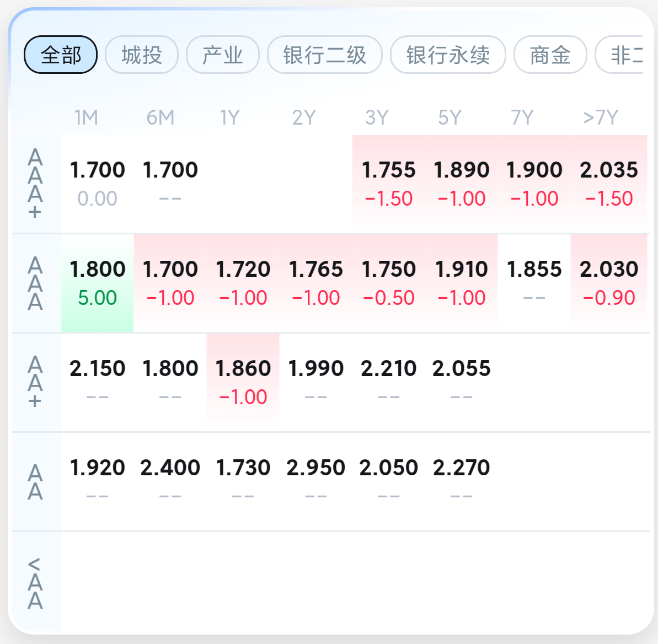Select the 全部 filter tab
Viewport: 658px width, 644px height.
pyautogui.click(x=61, y=55)
